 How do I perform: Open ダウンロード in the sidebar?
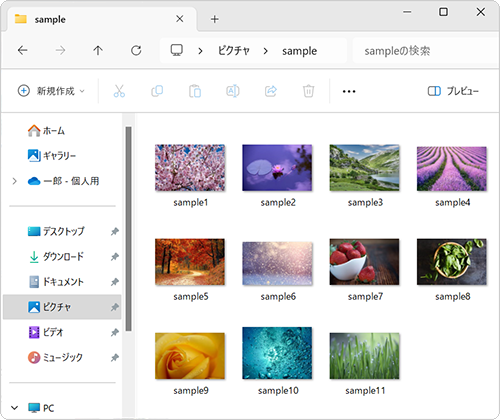coord(56,256)
